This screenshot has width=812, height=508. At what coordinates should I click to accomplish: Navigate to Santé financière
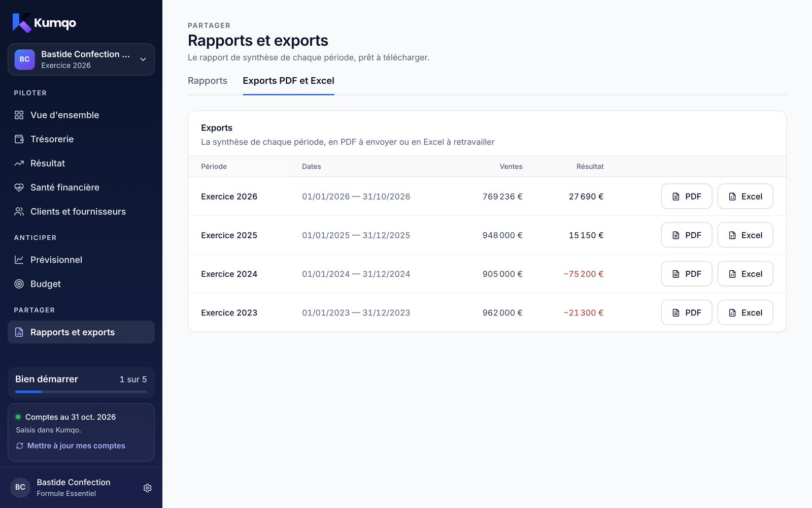pos(81,187)
